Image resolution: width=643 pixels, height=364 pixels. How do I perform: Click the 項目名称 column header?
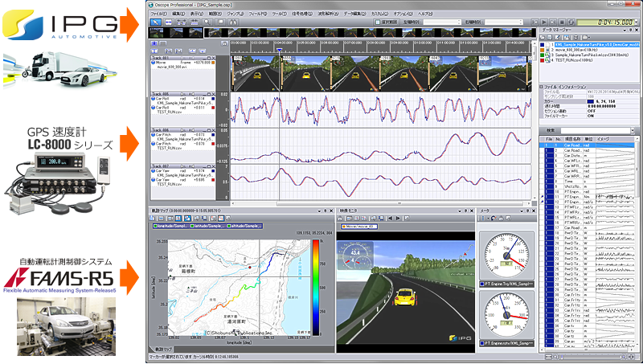tap(574, 139)
